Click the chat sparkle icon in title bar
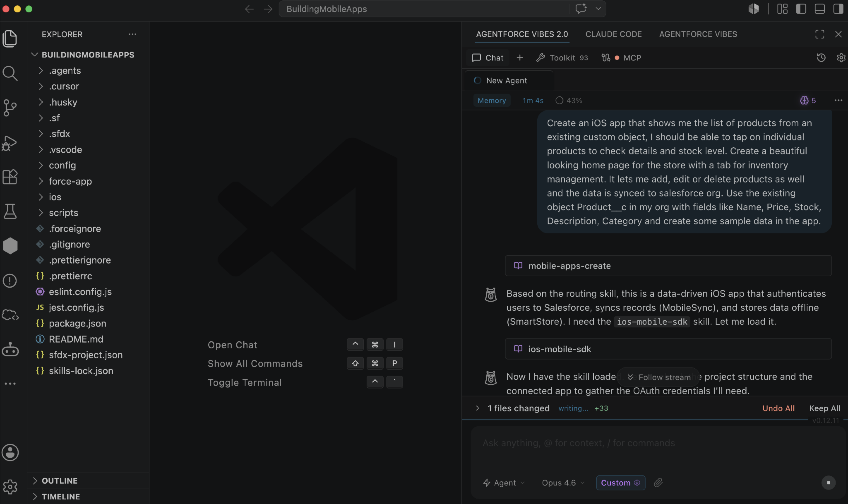 (581, 8)
